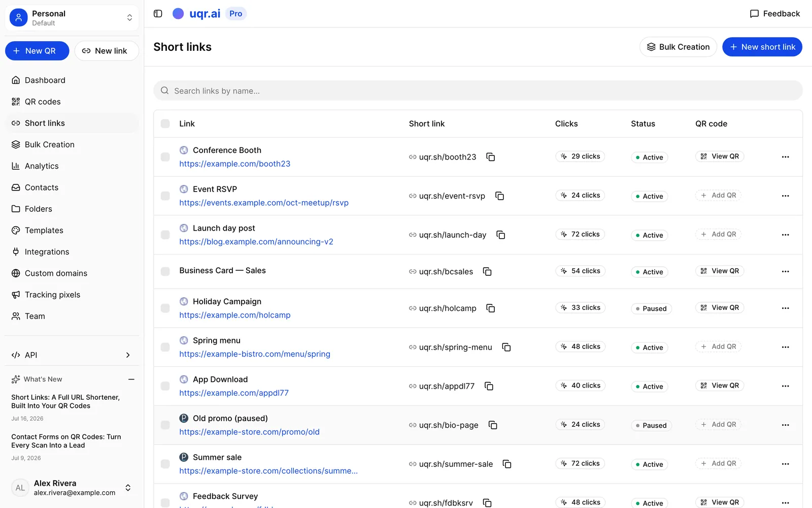Screen dimensions: 812x508
Task: Open more options for Spring menu row
Action: point(786,347)
